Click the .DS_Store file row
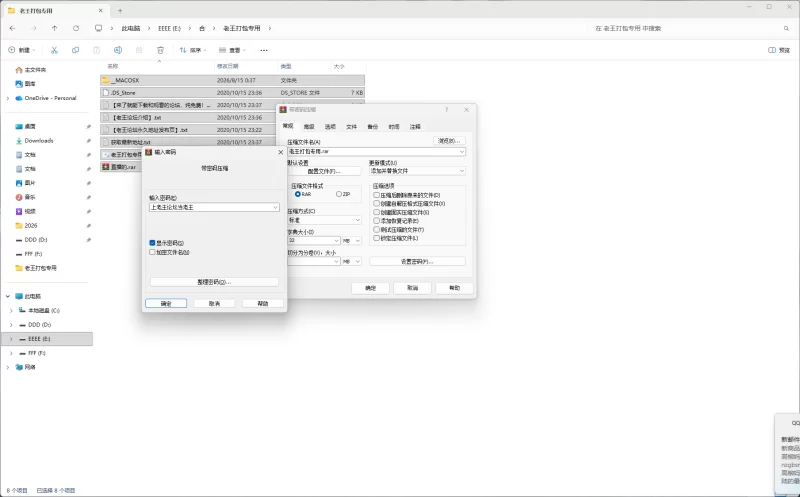 [233, 93]
